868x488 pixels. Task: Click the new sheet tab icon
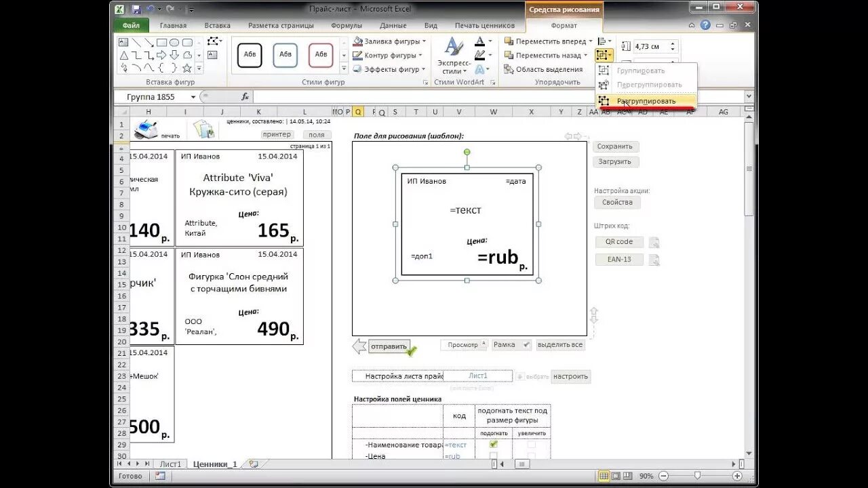click(x=254, y=464)
